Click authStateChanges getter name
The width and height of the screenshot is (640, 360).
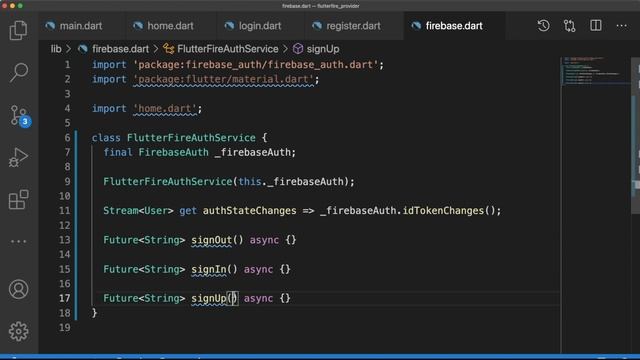[249, 211]
